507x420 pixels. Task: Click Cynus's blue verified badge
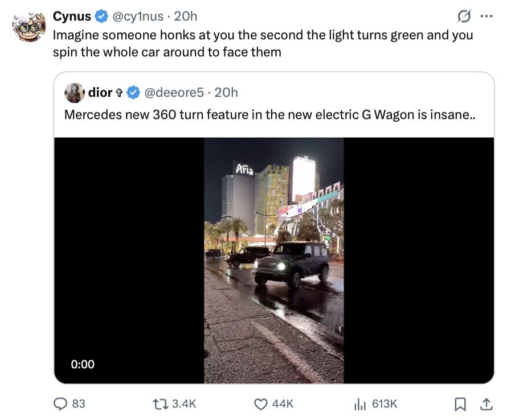tap(101, 17)
